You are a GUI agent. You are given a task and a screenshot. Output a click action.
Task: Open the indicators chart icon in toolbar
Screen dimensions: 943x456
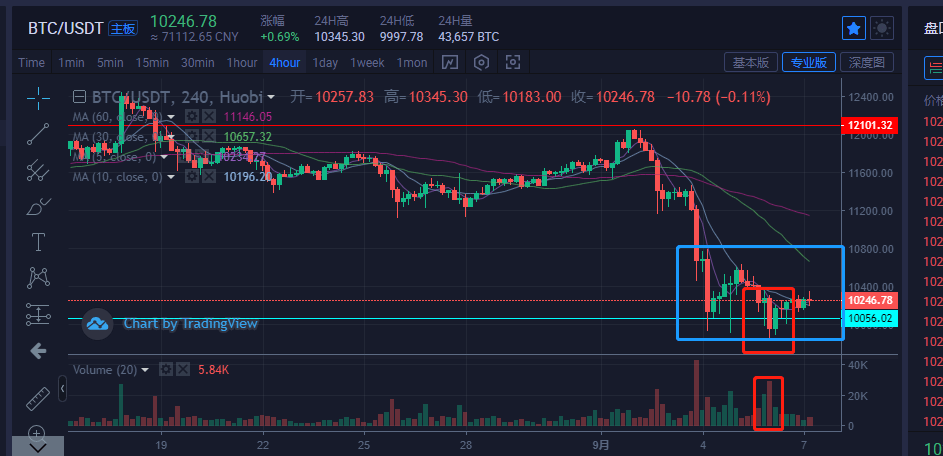(450, 62)
